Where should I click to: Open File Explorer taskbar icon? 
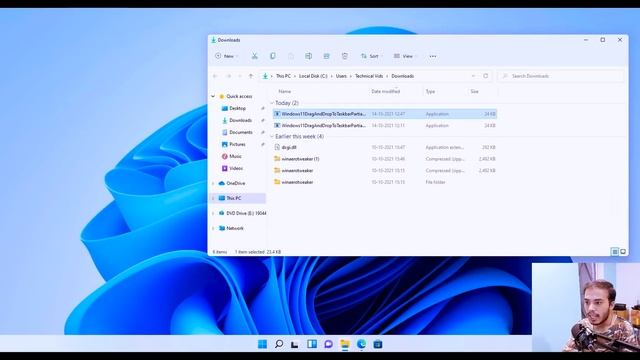[345, 344]
